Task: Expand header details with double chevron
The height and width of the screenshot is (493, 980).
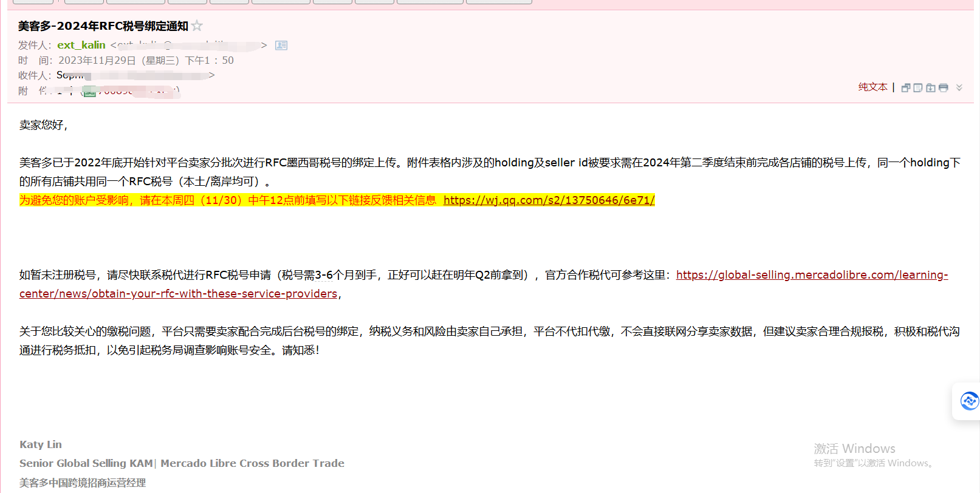Action: point(959,87)
